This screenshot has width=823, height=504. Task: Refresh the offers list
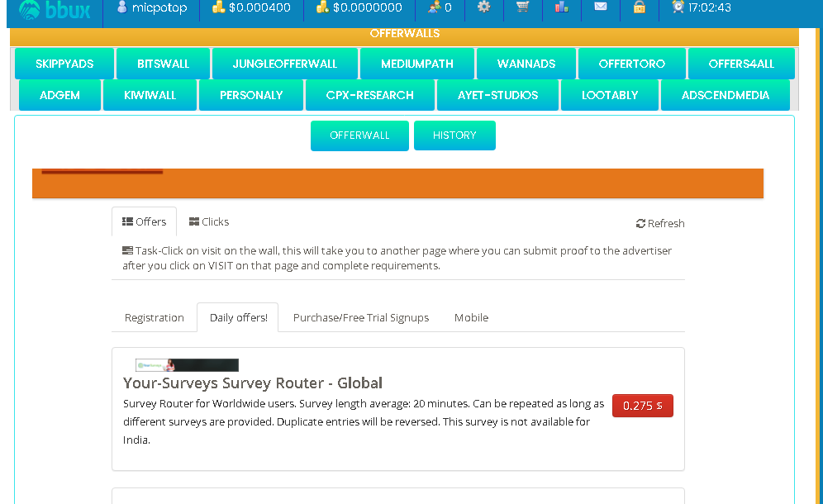660,224
